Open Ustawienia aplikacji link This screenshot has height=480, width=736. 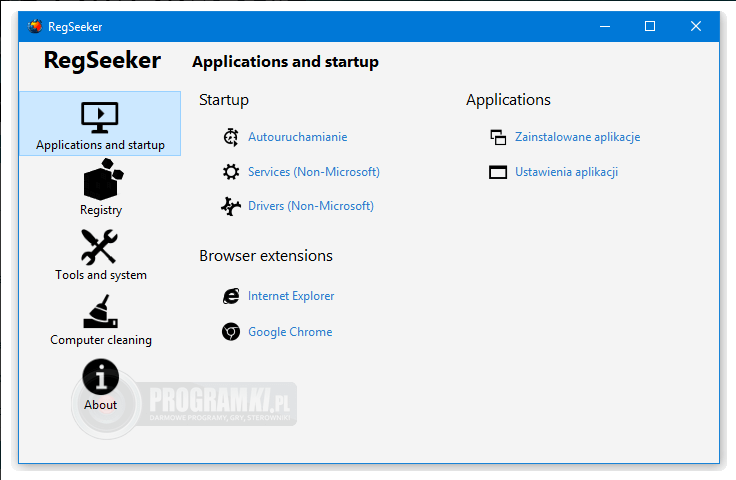coord(566,172)
